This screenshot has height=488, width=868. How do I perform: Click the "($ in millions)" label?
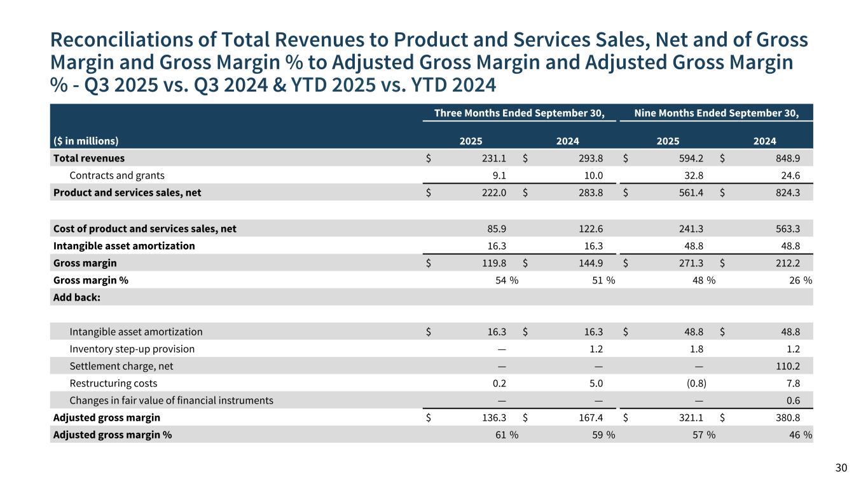pyautogui.click(x=86, y=141)
